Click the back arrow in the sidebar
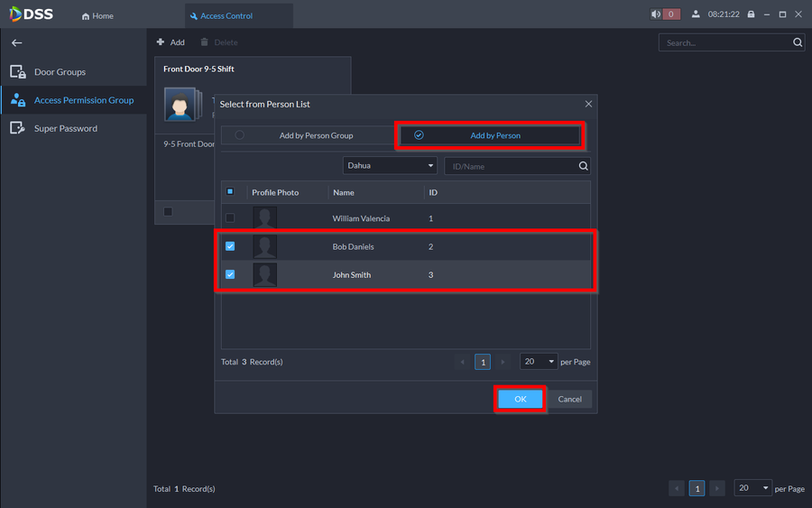This screenshot has height=508, width=812. coord(16,43)
